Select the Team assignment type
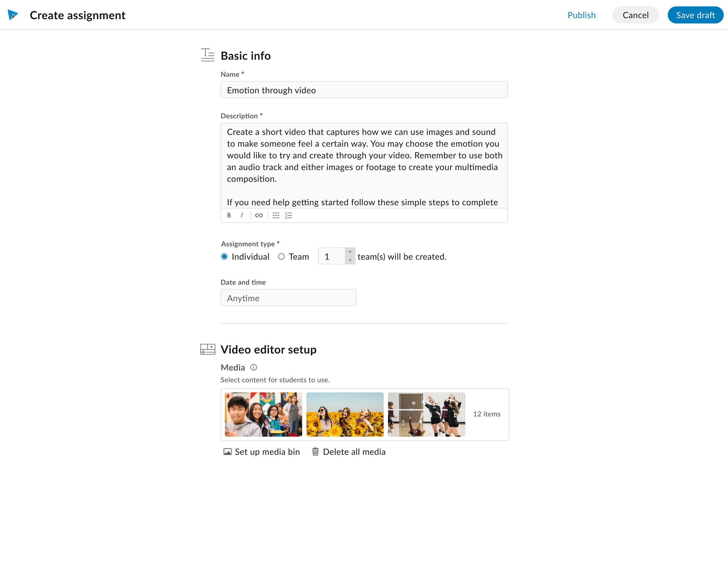Viewport: 728px width, 587px height. click(x=281, y=257)
